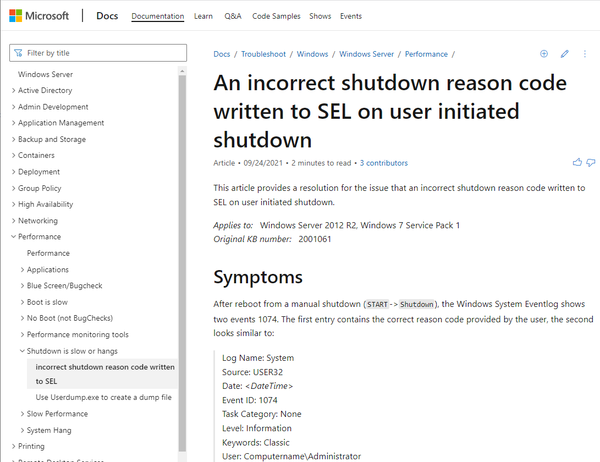Viewport: 600px width, 462px height.
Task: Click the thumbs up feedback icon
Action: (577, 163)
